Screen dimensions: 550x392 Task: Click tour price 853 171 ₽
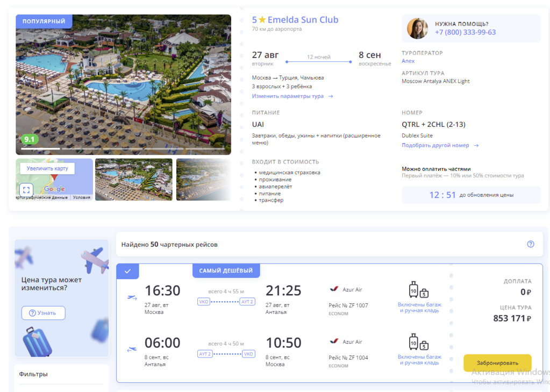click(x=512, y=318)
